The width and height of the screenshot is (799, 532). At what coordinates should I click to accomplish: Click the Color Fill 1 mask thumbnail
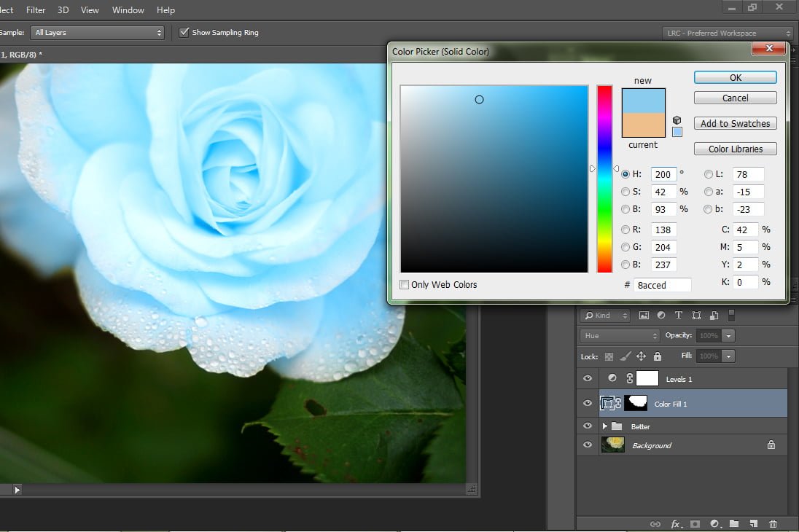(636, 403)
